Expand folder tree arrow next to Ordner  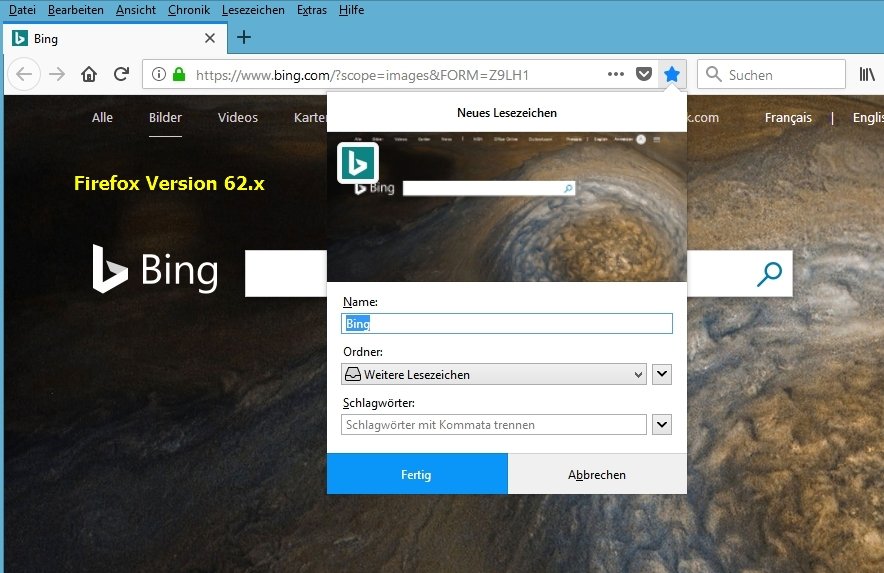(x=662, y=374)
